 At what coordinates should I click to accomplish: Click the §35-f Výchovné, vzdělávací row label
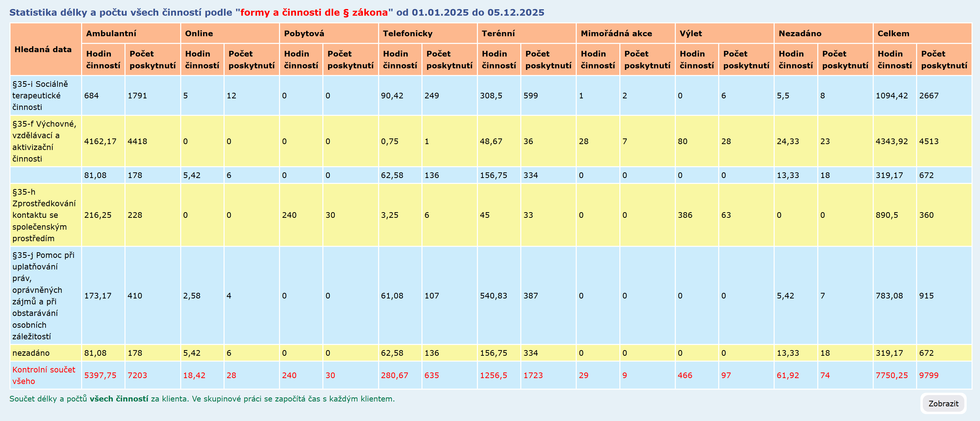[x=44, y=141]
